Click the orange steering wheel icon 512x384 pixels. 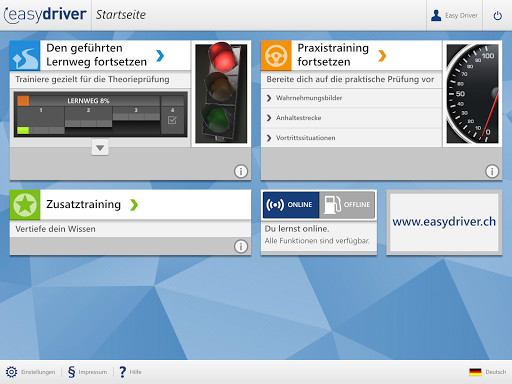coord(276,56)
